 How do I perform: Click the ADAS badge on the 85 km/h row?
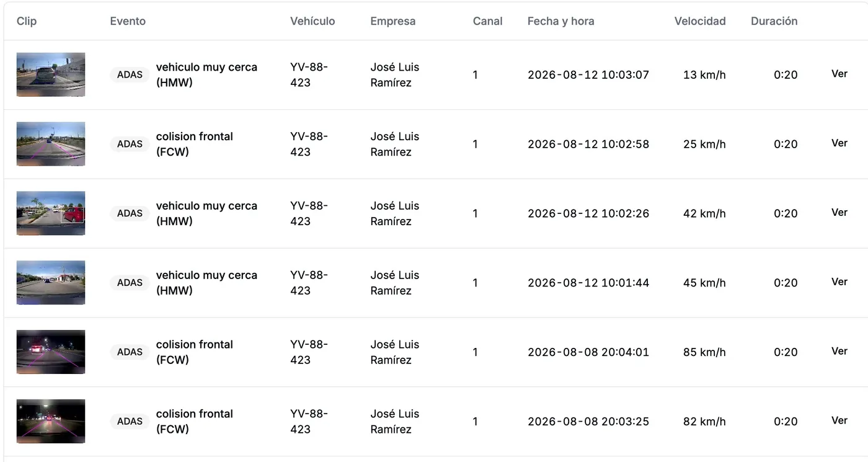(130, 352)
